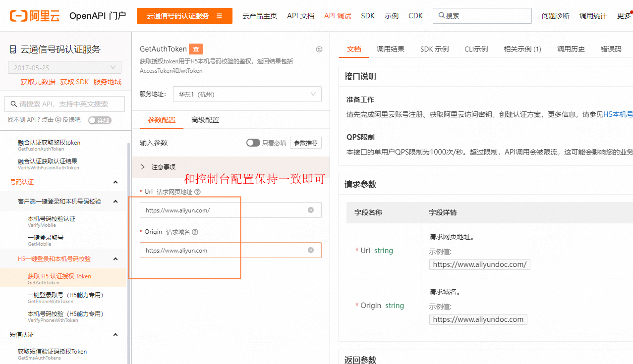
Task: Follow the H5本机号 link in 准备工作
Action: 618,114
